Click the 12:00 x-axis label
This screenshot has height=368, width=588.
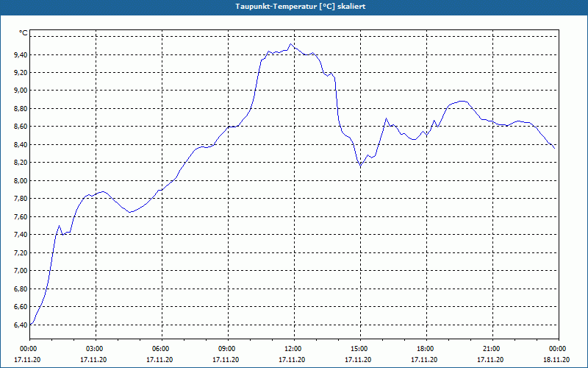click(x=293, y=349)
